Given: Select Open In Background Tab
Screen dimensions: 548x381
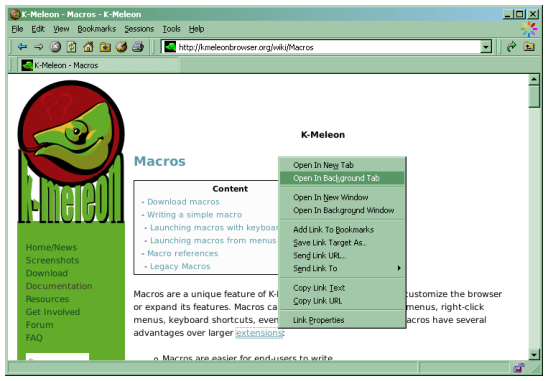Looking at the screenshot, I should click(x=342, y=178).
